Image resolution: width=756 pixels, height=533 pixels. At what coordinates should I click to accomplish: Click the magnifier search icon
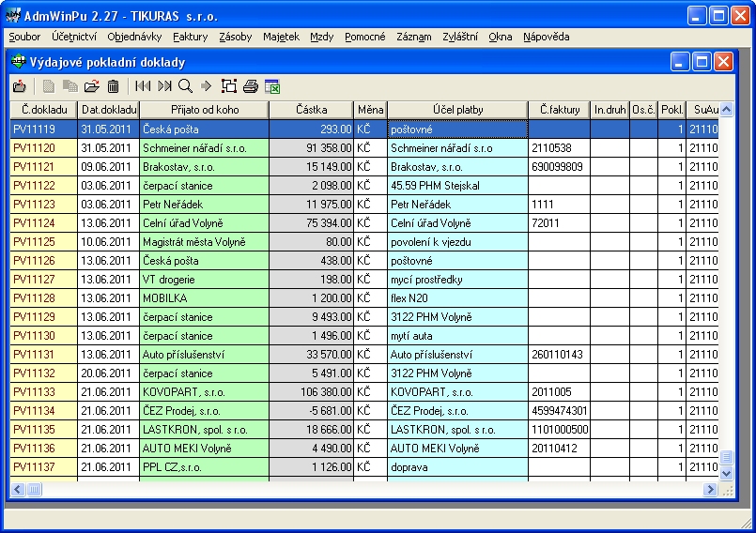click(186, 86)
